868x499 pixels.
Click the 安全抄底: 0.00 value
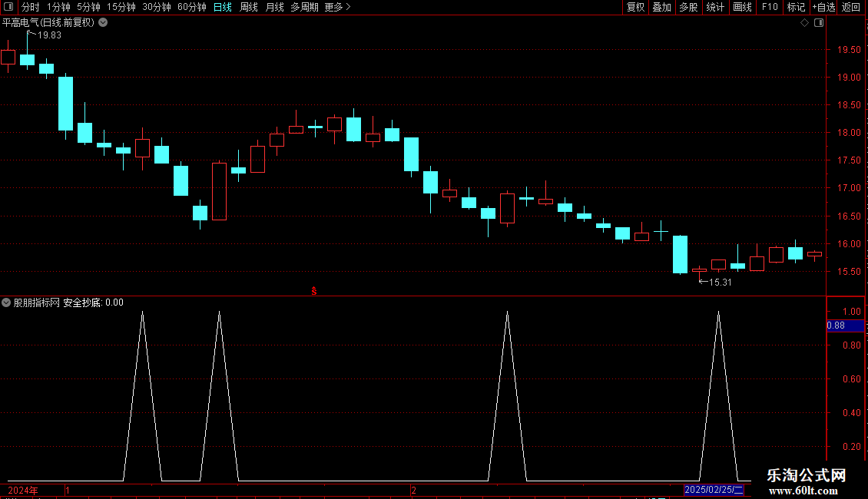coord(93,302)
